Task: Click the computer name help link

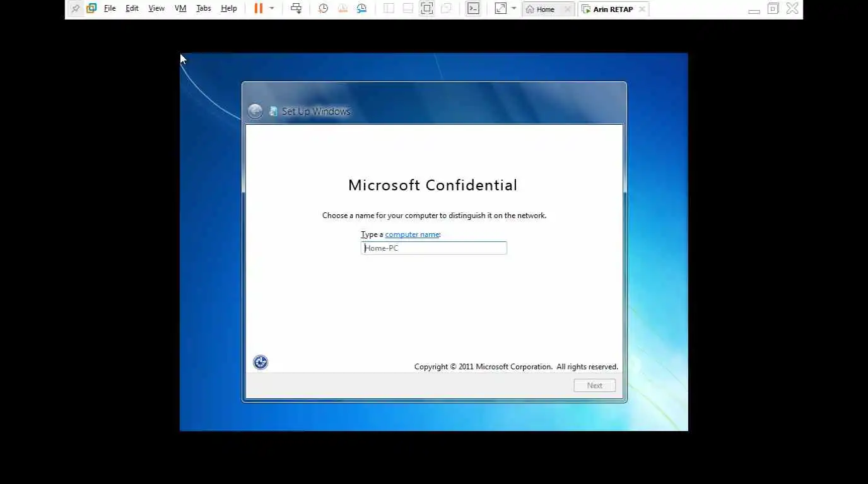Action: [412, 234]
